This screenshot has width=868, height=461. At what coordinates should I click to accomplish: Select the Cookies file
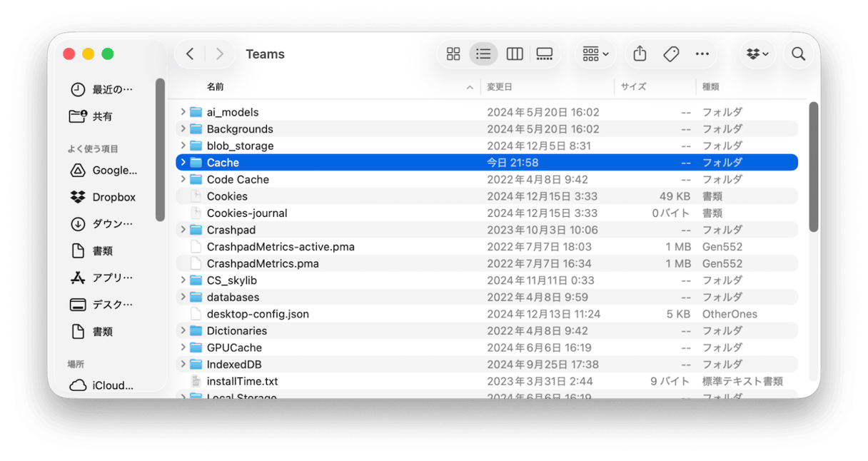(x=487, y=196)
